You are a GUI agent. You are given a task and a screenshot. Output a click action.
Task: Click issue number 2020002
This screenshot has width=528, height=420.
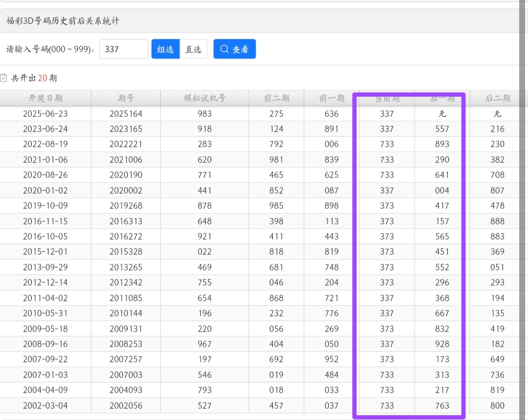click(126, 191)
